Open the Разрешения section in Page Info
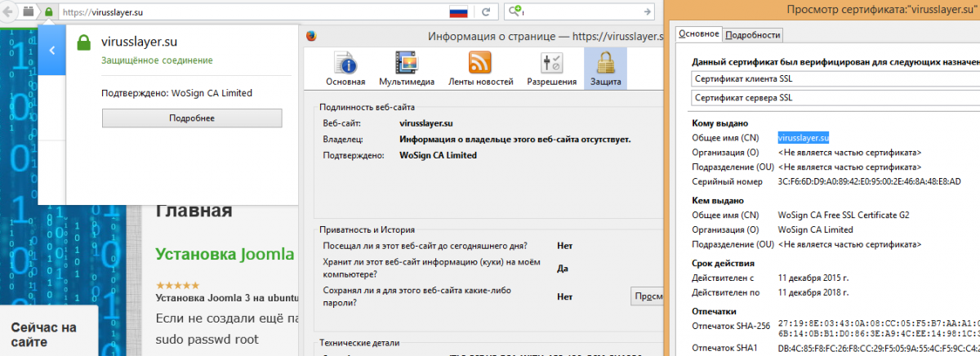980x356 pixels. coord(551,69)
